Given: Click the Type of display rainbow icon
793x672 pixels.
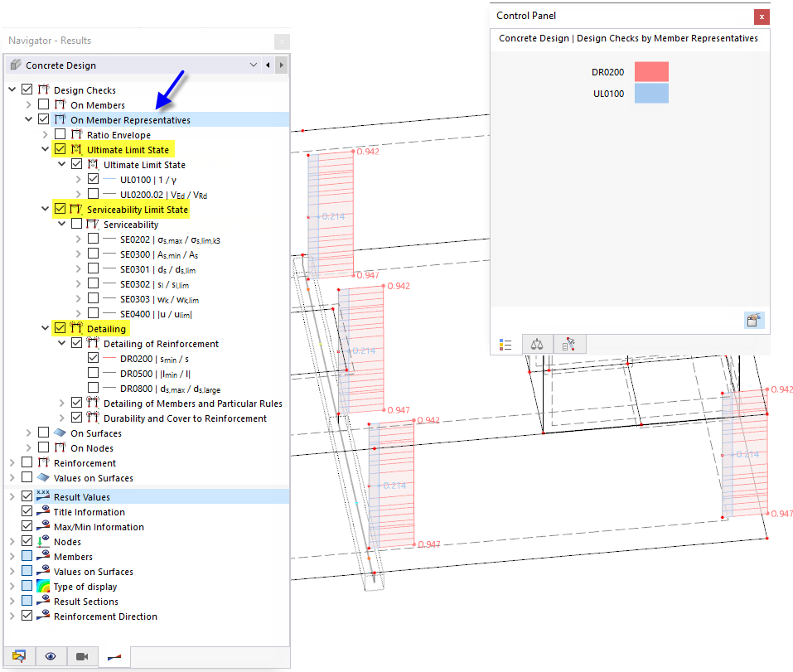Looking at the screenshot, I should 43,586.
